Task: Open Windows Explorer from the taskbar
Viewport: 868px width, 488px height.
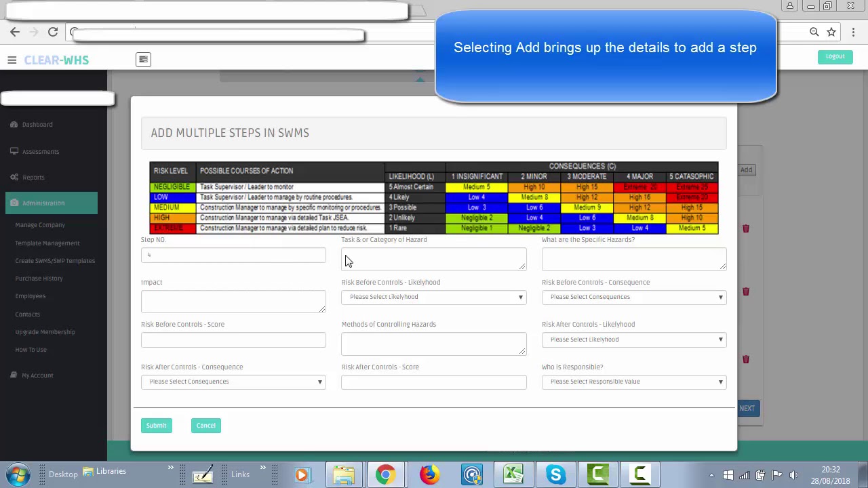Action: point(343,474)
